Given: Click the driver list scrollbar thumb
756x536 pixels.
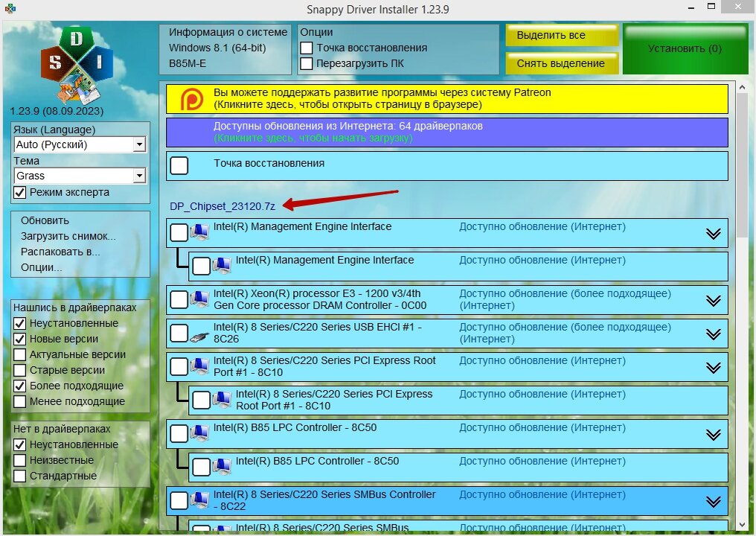Looking at the screenshot, I should coord(742,165).
